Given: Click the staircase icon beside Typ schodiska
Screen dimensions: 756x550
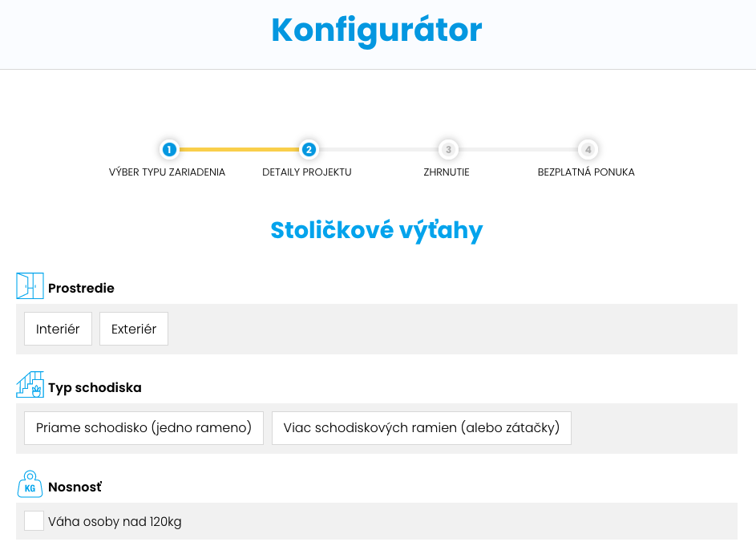Looking at the screenshot, I should point(30,385).
